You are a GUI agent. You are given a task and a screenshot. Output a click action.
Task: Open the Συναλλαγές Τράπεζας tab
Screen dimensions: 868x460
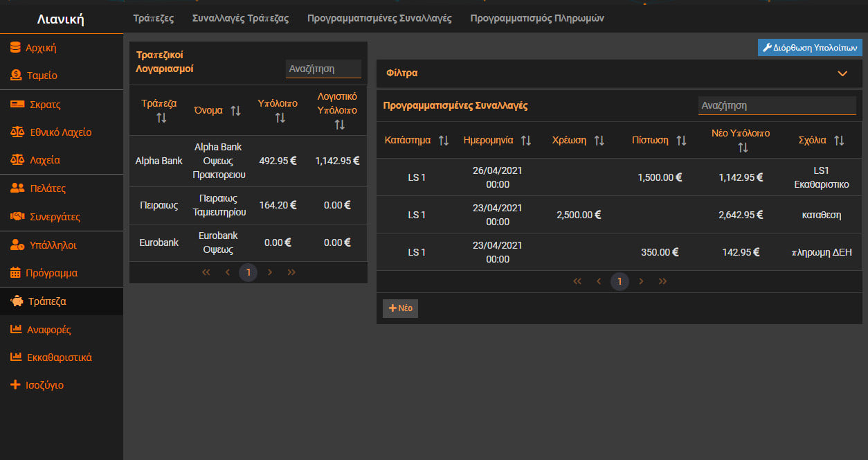click(x=240, y=18)
